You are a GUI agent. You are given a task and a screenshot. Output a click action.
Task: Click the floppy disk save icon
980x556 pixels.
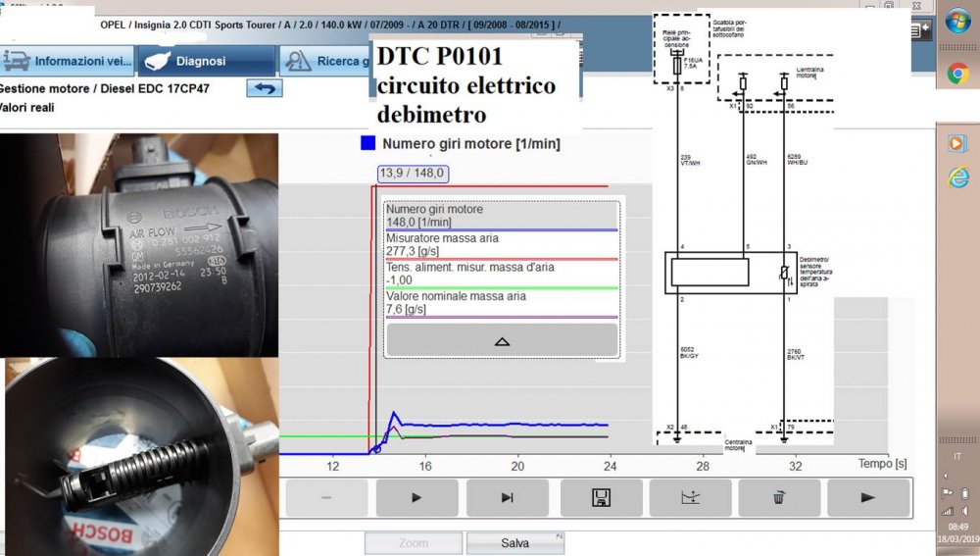point(602,497)
